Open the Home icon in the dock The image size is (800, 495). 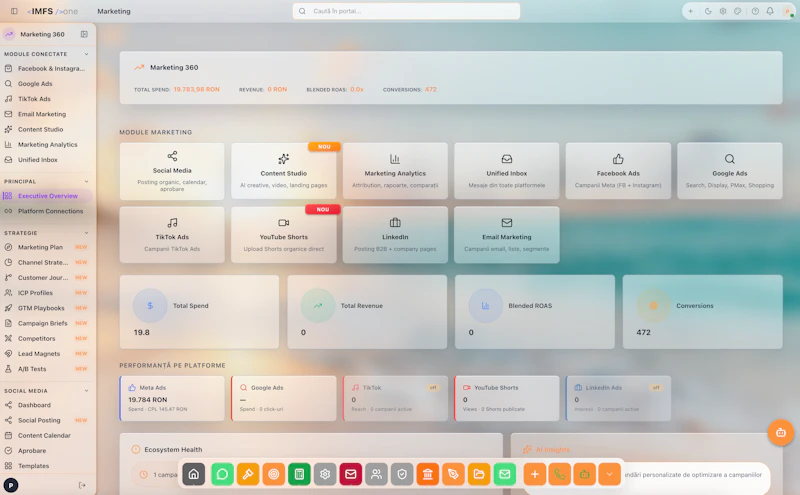[x=194, y=474]
